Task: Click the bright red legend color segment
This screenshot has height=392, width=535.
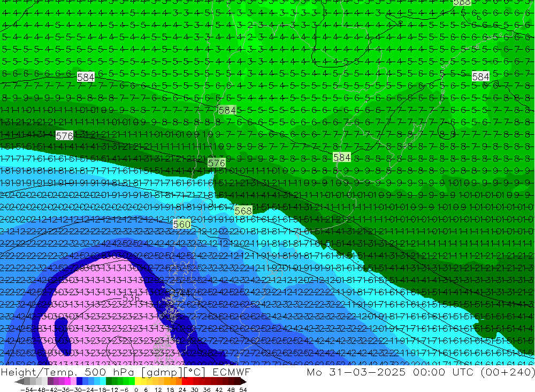Action: coord(185,381)
